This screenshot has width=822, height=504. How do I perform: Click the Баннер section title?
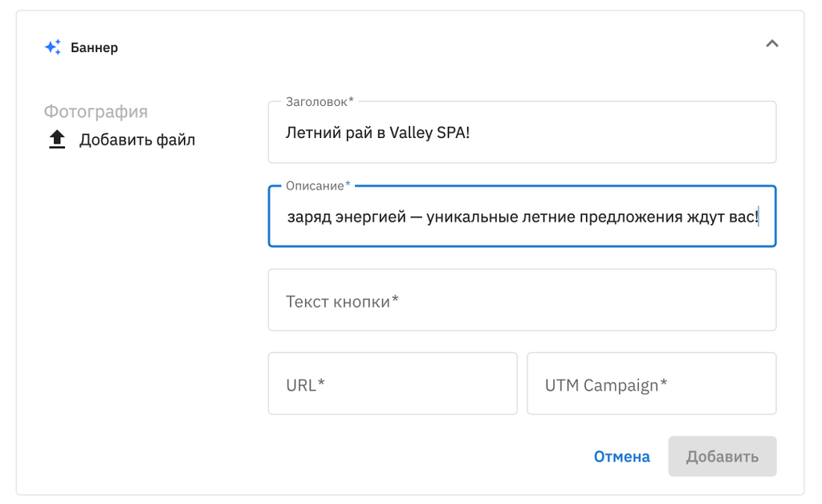94,47
